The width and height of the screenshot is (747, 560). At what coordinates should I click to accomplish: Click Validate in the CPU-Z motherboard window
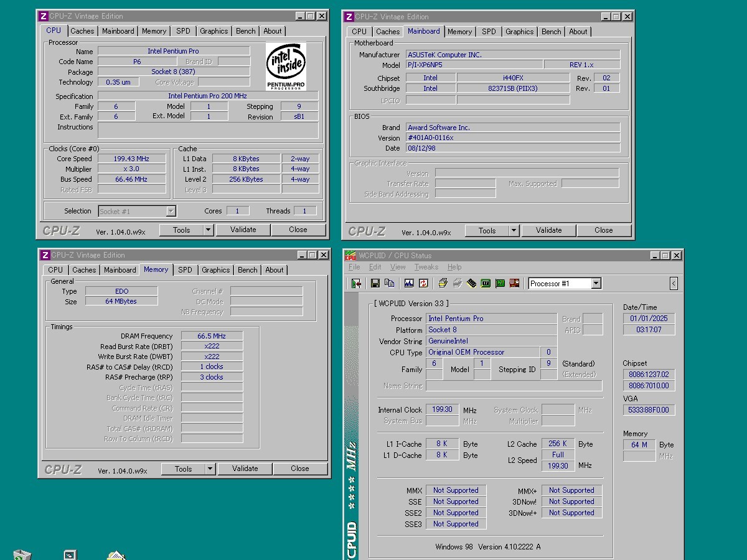coord(548,231)
